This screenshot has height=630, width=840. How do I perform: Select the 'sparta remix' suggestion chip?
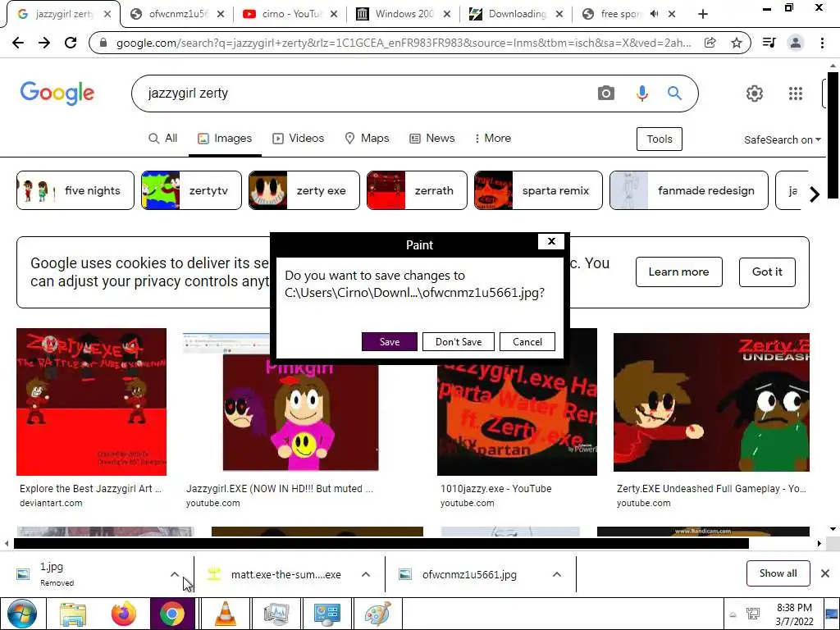click(538, 190)
